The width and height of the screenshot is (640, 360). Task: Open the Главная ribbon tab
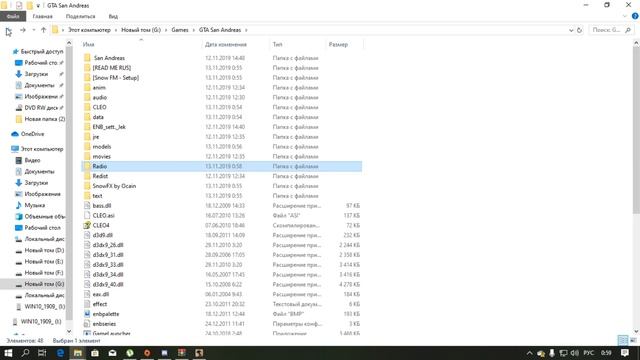pos(42,16)
